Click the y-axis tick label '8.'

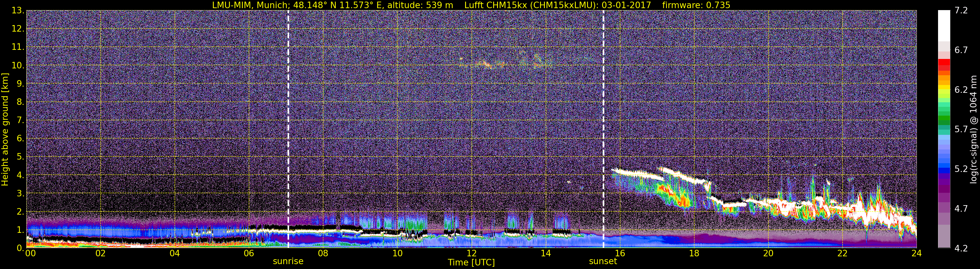tap(20, 102)
